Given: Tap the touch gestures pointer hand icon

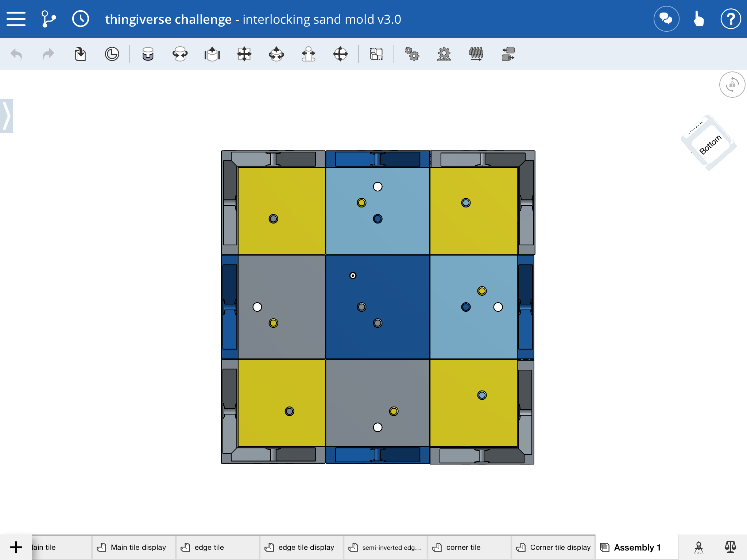Looking at the screenshot, I should click(x=698, y=19).
